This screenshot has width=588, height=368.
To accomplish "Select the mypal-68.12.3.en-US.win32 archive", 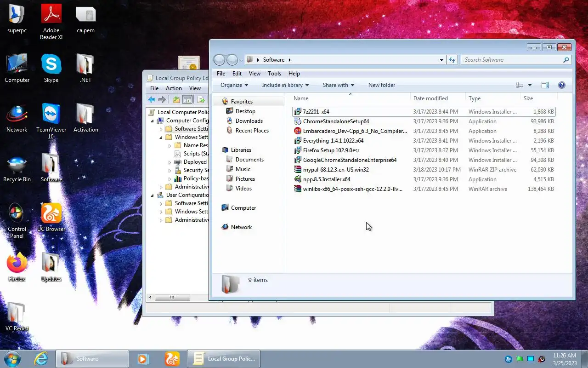I will point(424,170).
